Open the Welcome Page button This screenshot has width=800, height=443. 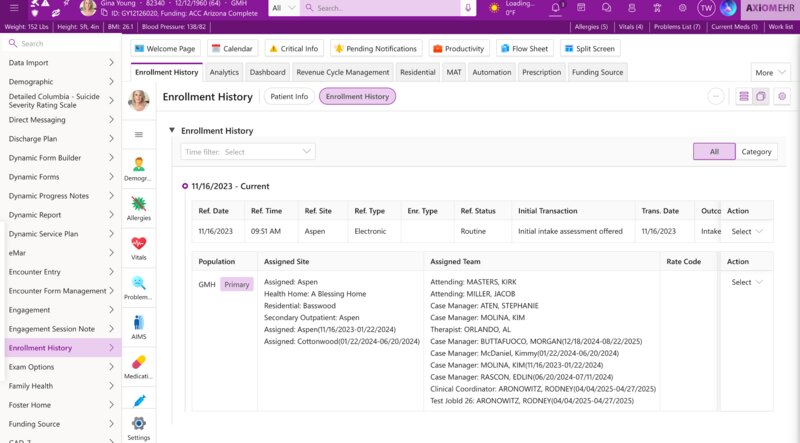165,48
